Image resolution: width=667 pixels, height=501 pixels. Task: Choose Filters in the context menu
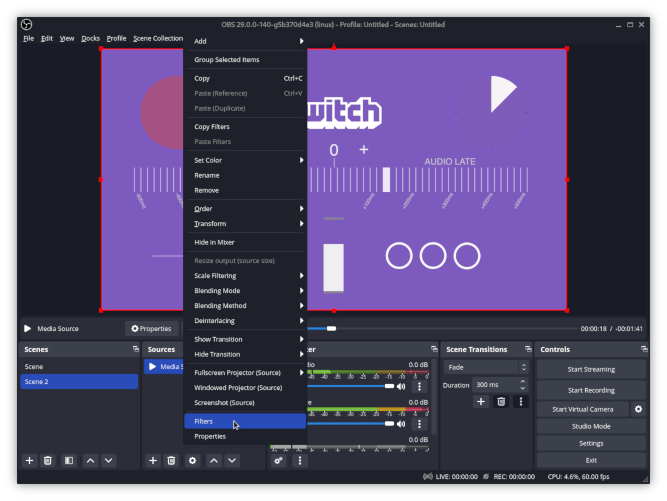click(x=245, y=421)
